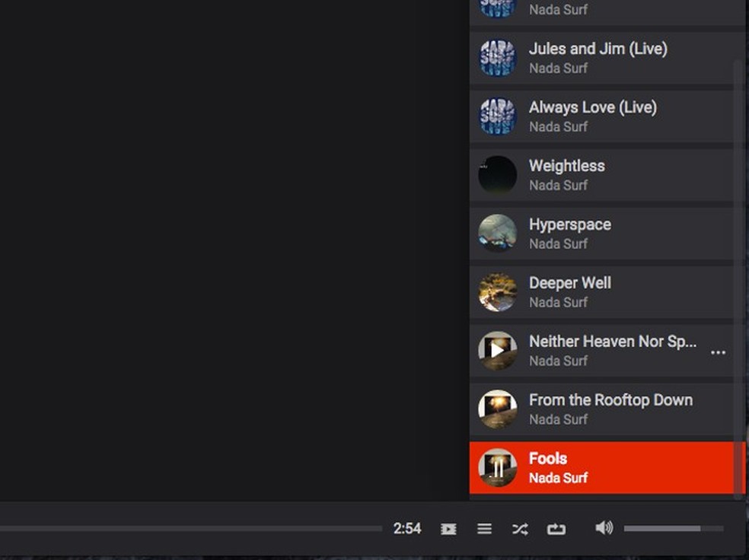Select the Deeper Well track

(602, 292)
